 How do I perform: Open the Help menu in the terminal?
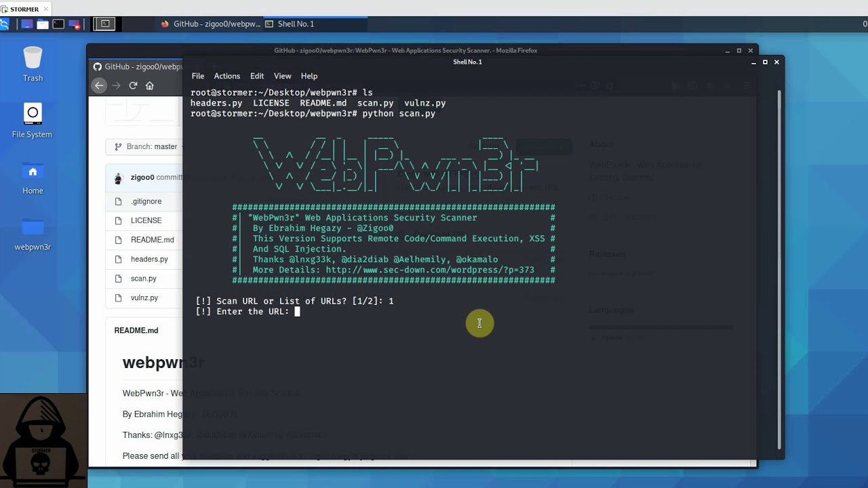[x=309, y=76]
